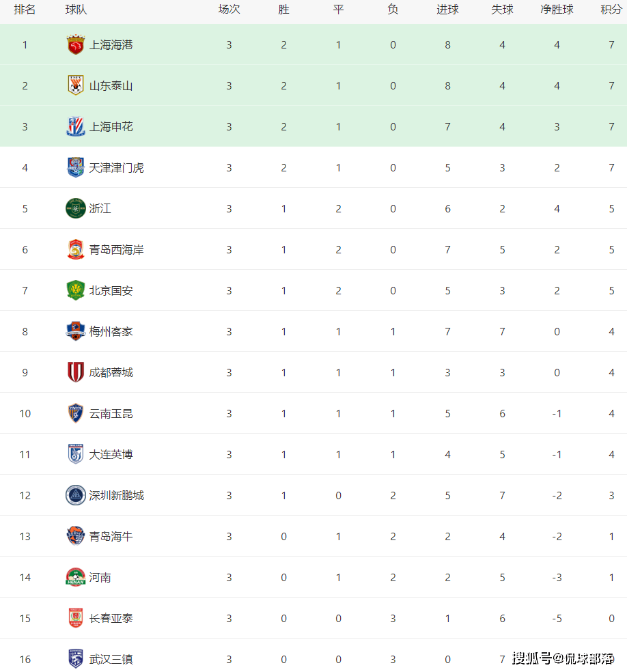This screenshot has height=672, width=627.
Task: Click the 深圳新鹏城 round crest icon
Action: click(76, 495)
